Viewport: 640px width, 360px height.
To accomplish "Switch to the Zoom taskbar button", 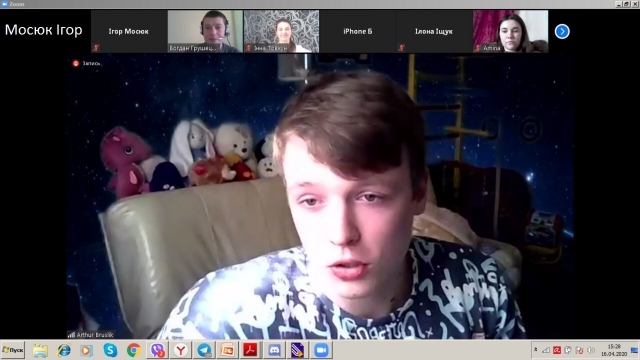I will tap(321, 350).
